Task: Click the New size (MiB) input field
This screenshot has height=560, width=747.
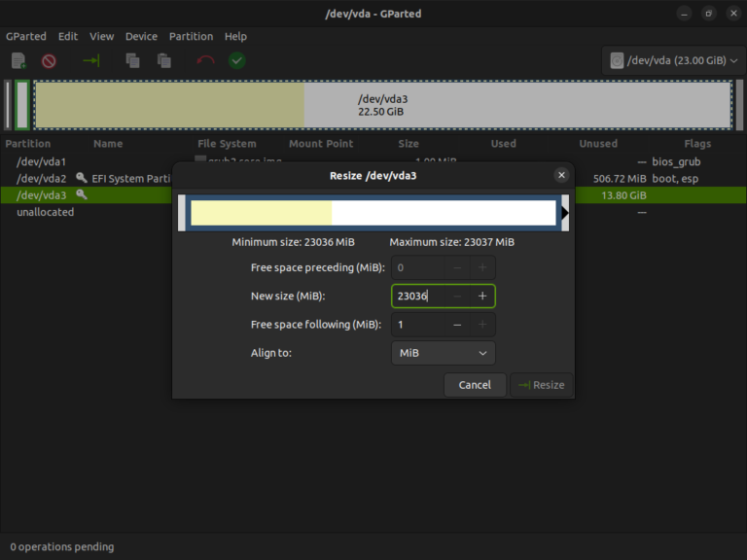Action: coord(418,296)
